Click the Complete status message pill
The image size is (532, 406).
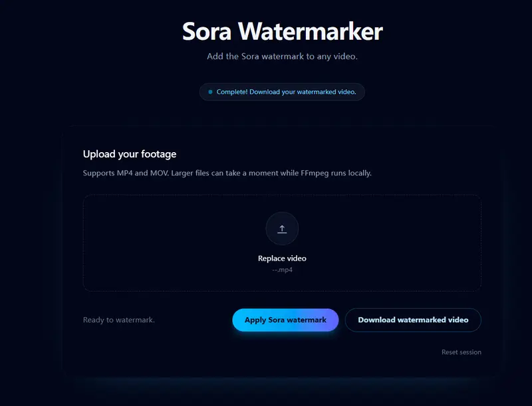282,92
